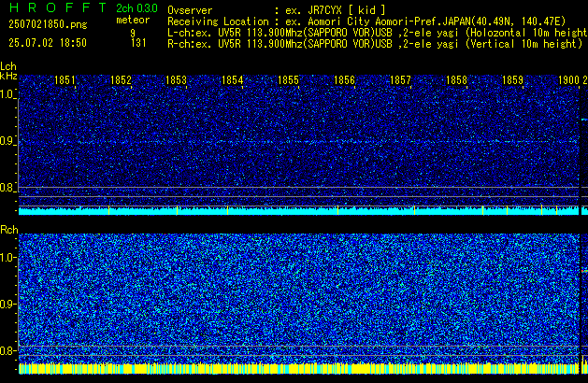Click the 2ch 0.3.0 version label
This screenshot has width=588, height=383.
136,8
